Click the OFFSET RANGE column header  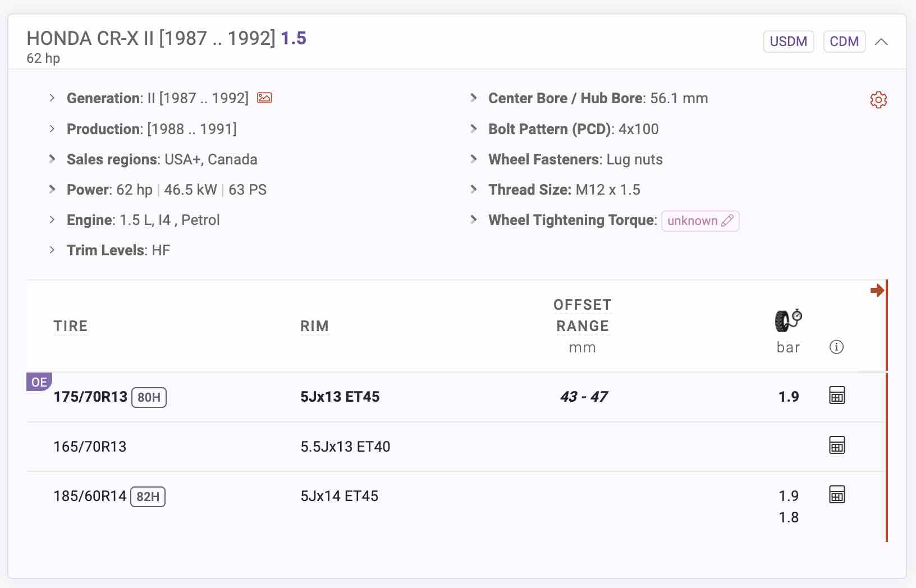(582, 315)
